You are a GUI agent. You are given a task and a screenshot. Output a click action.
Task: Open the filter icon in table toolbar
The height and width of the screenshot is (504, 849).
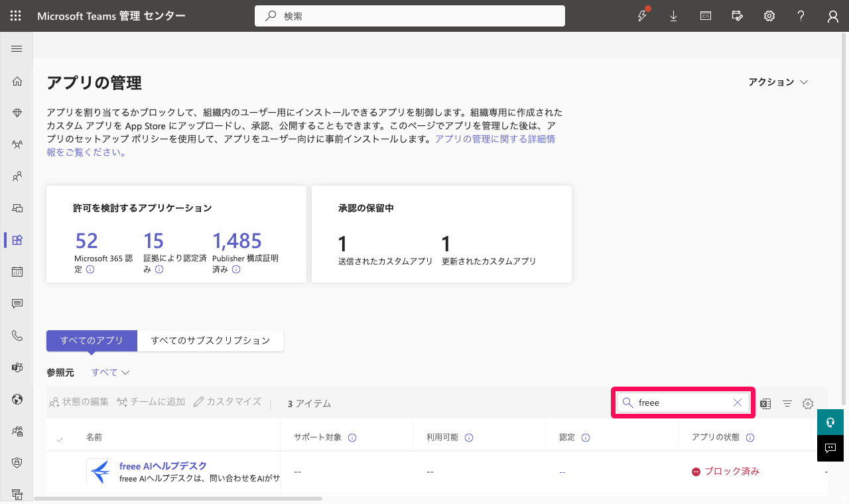pos(787,403)
